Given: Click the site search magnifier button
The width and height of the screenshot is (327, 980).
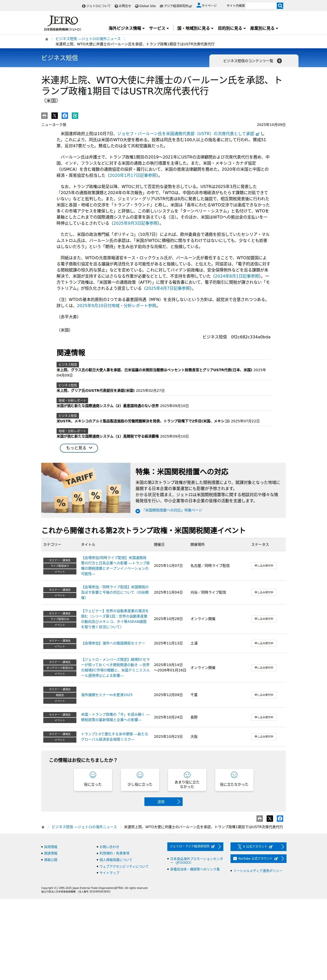Looking at the screenshot, I should point(280,6).
